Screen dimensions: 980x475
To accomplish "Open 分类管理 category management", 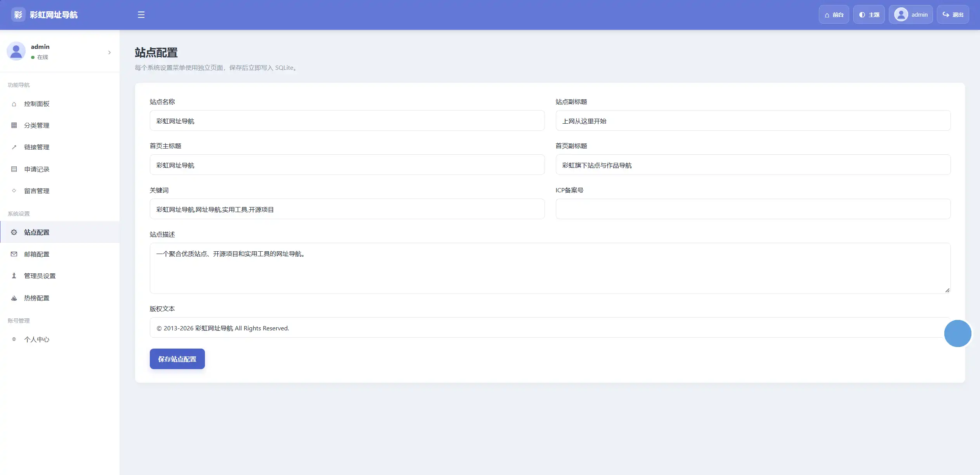I will [60, 126].
